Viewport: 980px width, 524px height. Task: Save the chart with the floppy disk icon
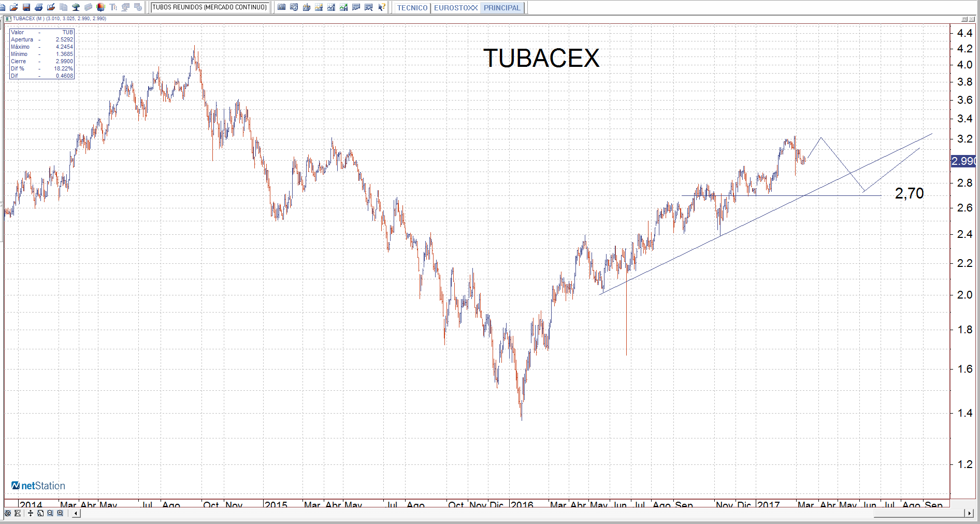[x=26, y=7]
